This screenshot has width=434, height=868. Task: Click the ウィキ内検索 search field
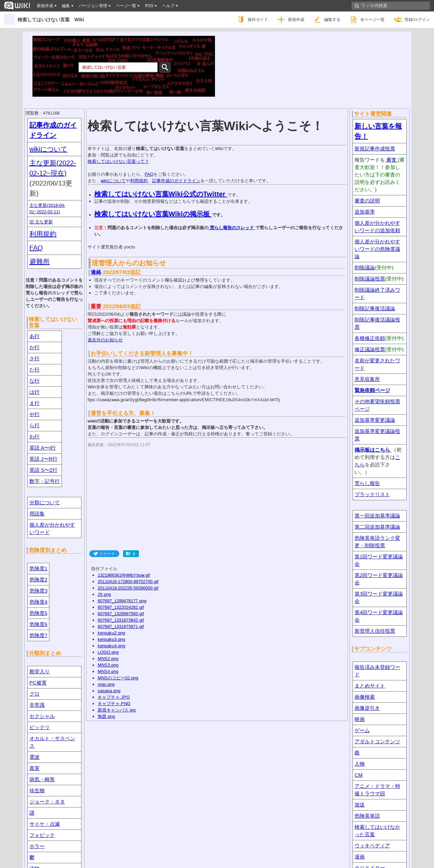click(x=391, y=6)
